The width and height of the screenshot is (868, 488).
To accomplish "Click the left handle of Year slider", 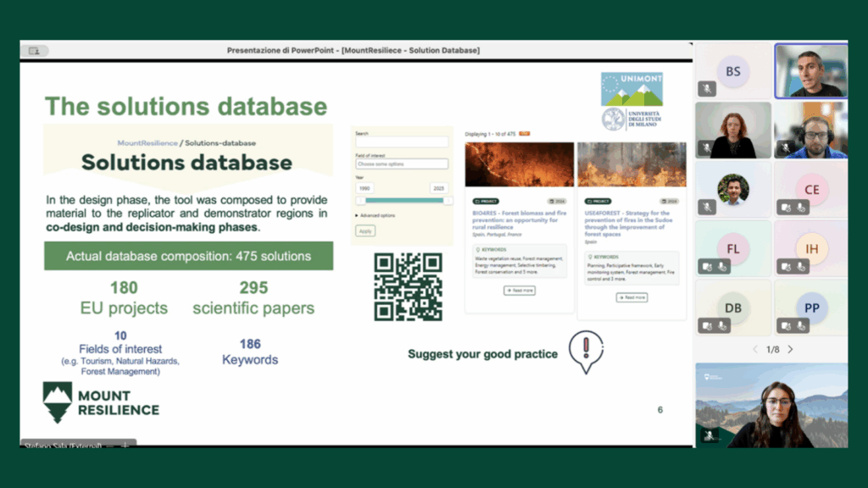I will pos(360,200).
